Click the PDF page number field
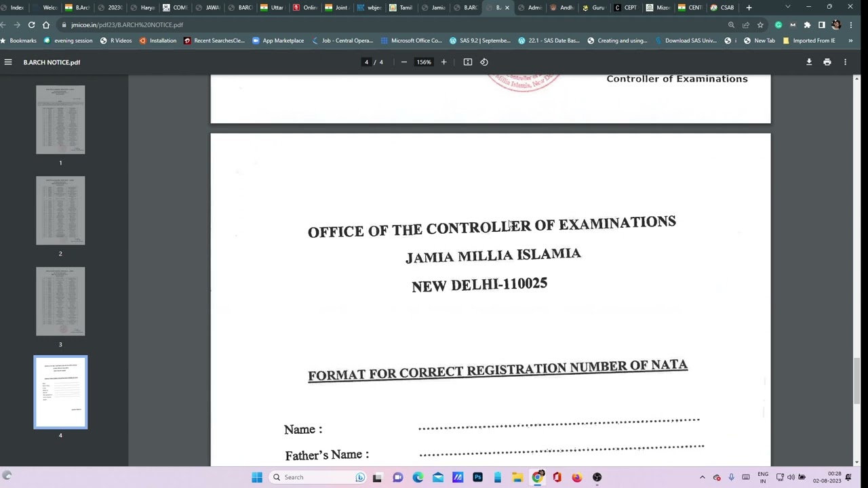This screenshot has width=868, height=488. pyautogui.click(x=367, y=62)
